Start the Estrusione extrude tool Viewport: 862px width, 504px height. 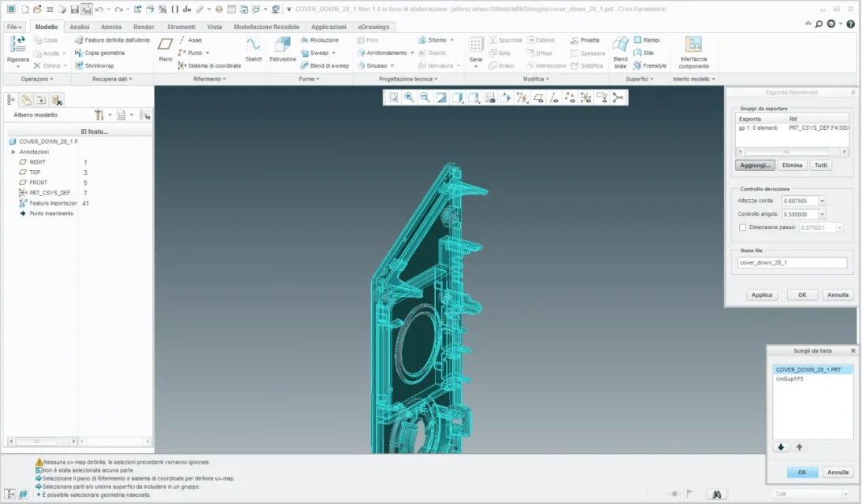pos(283,48)
